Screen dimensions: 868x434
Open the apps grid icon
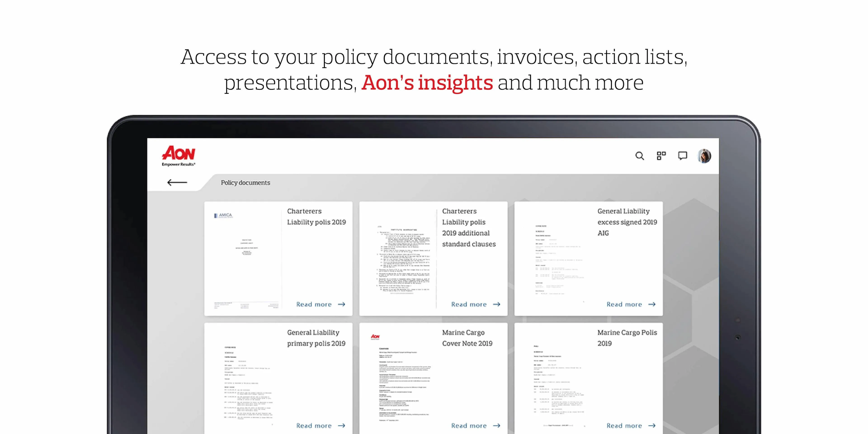[661, 156]
